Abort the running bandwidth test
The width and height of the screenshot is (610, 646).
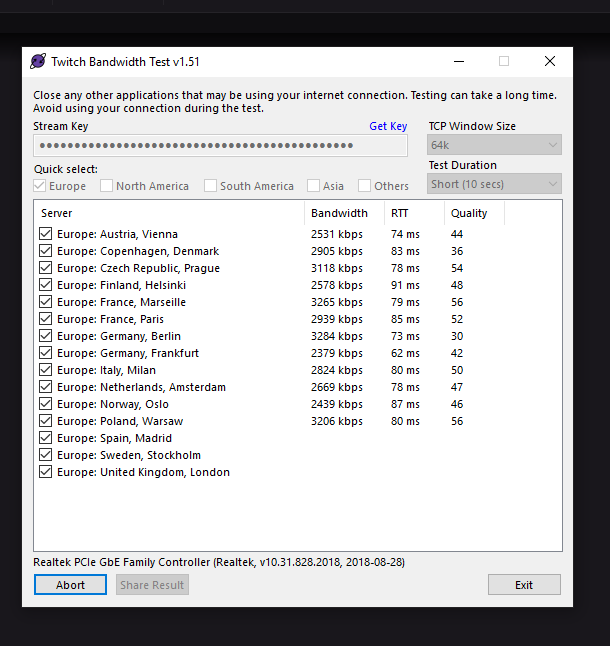coord(70,585)
